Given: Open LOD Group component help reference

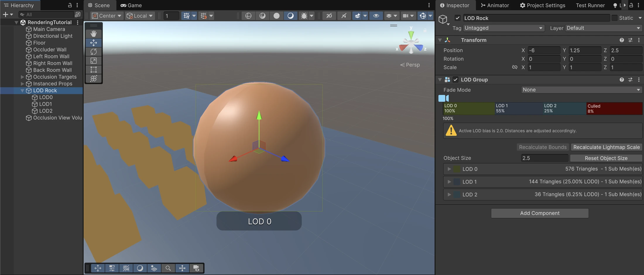Looking at the screenshot, I should (622, 79).
